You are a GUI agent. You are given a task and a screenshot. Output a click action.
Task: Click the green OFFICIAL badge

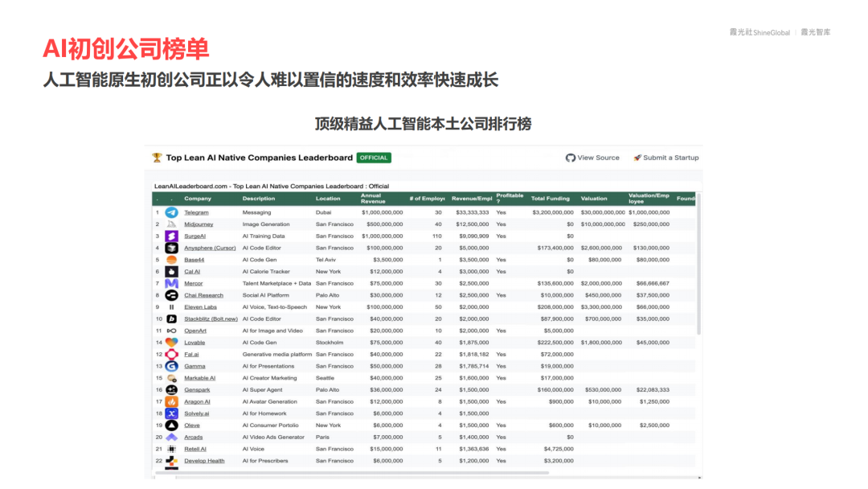point(374,158)
